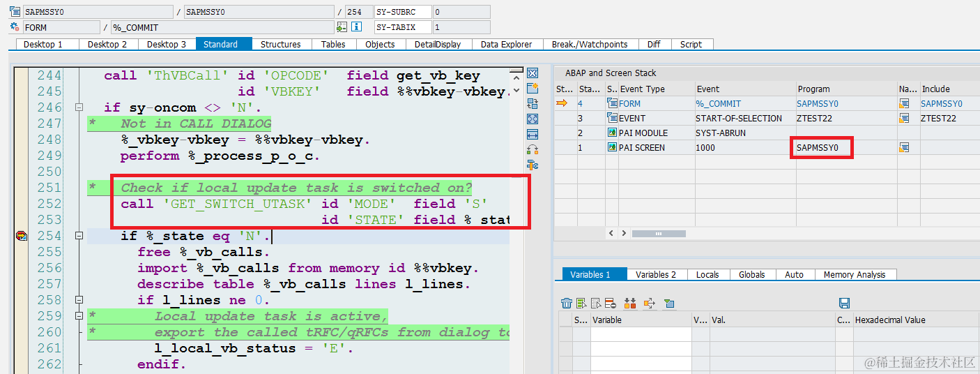
Task: Switch to Desktop 3 tab
Action: click(167, 44)
